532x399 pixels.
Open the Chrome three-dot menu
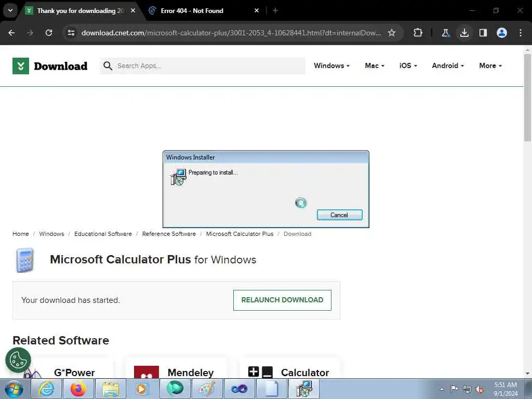pyautogui.click(x=521, y=33)
